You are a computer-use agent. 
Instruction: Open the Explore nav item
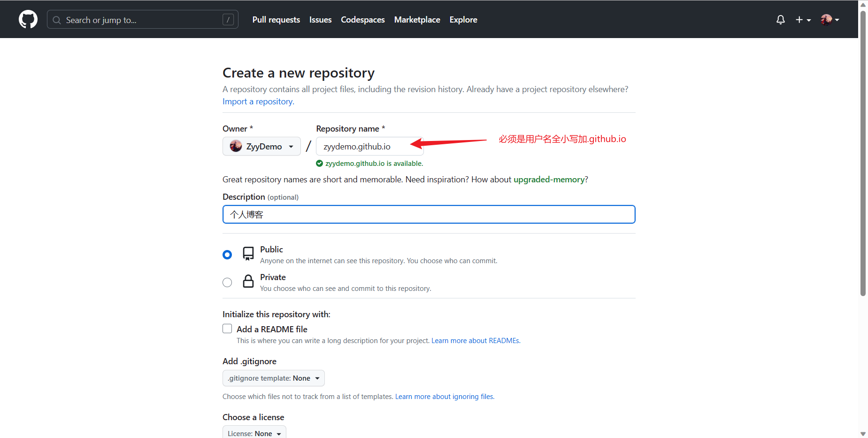coord(463,20)
